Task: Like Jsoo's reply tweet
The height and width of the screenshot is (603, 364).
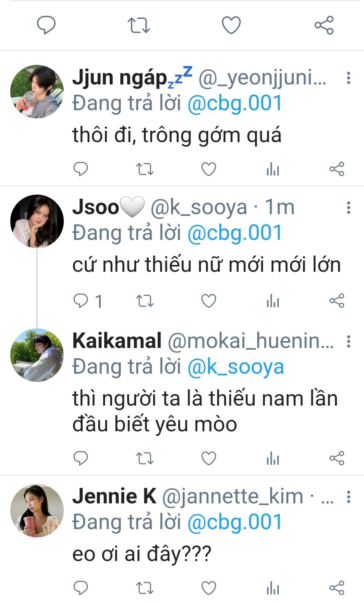Action: click(208, 301)
